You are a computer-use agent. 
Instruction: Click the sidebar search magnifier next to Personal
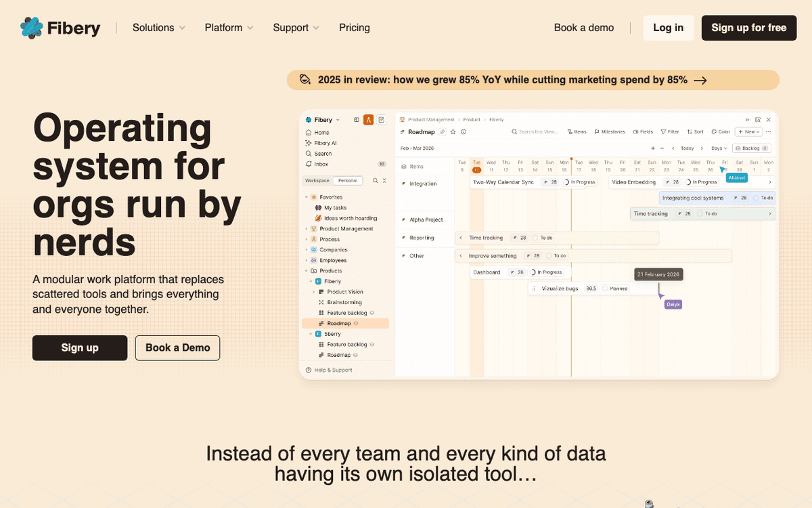tap(375, 181)
